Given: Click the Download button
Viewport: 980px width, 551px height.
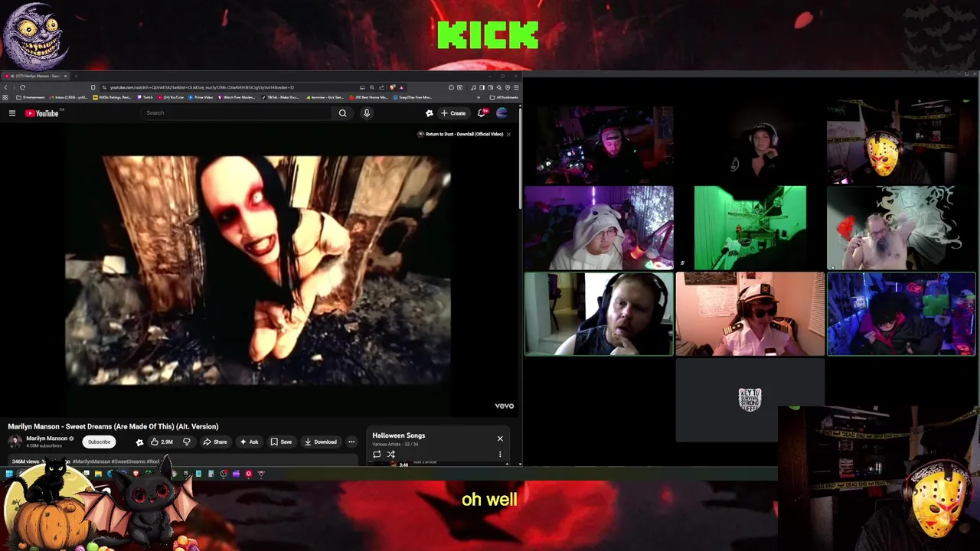Looking at the screenshot, I should tap(320, 442).
